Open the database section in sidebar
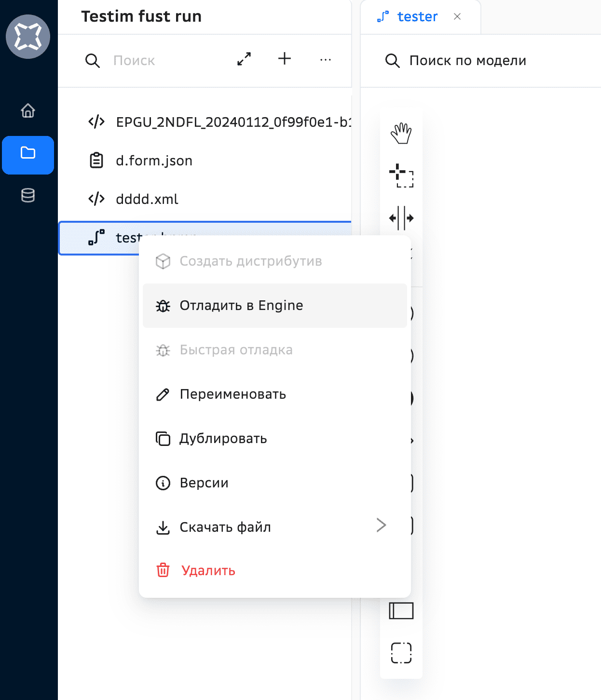Viewport: 601px width, 700px height. point(28,195)
